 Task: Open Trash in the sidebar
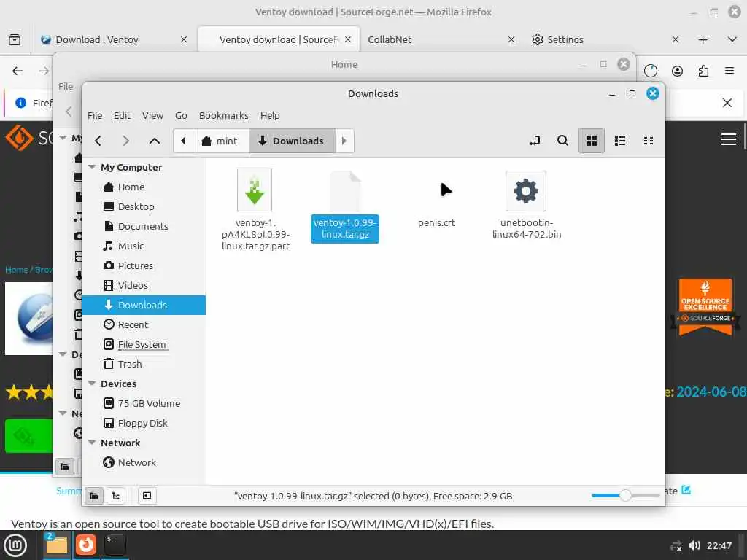[144, 364]
